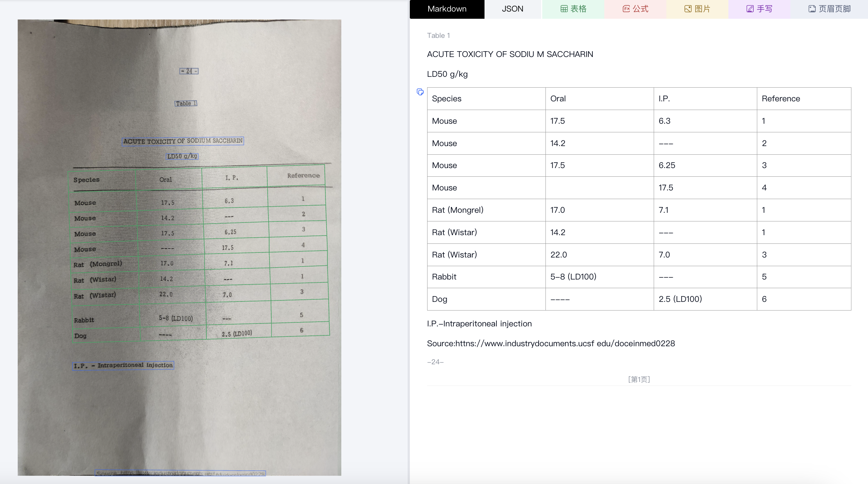Click the detected title box ACUTE TOXICITY

183,141
